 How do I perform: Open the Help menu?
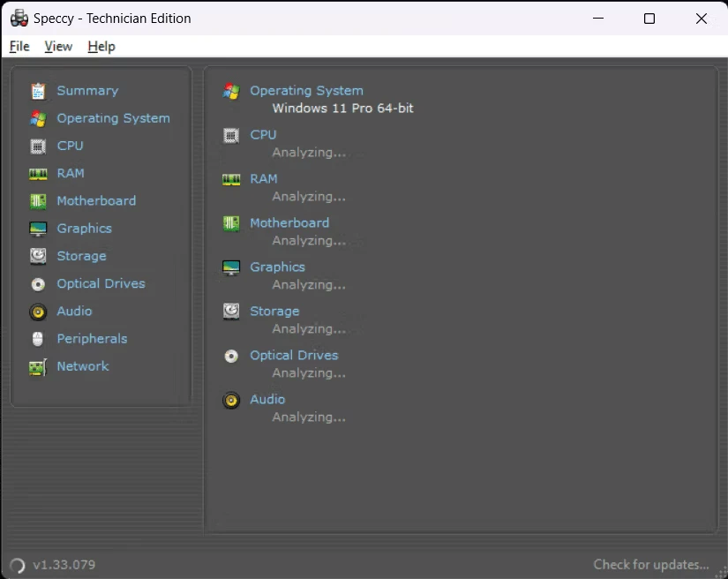(x=101, y=47)
